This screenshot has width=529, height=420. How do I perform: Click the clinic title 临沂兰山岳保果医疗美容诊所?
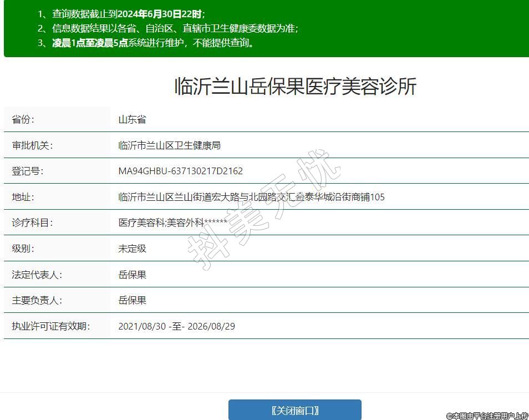coord(295,87)
